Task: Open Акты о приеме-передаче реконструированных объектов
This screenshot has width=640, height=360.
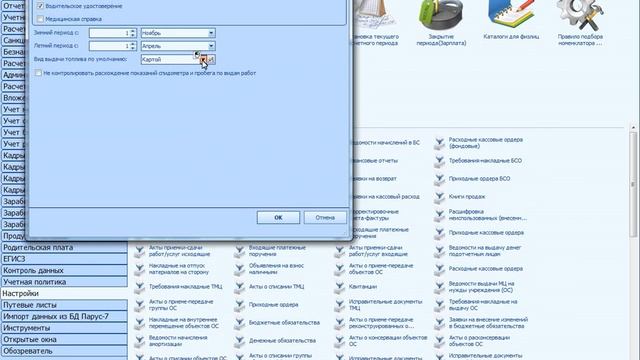Action: [374, 322]
